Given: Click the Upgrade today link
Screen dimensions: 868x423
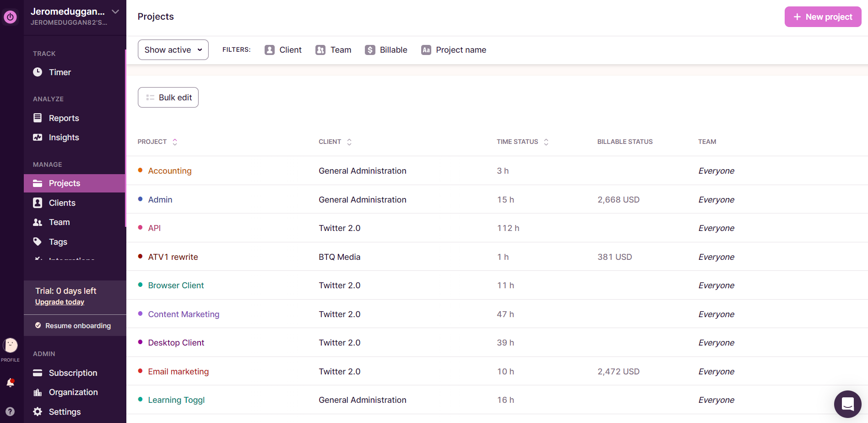Looking at the screenshot, I should [x=60, y=302].
